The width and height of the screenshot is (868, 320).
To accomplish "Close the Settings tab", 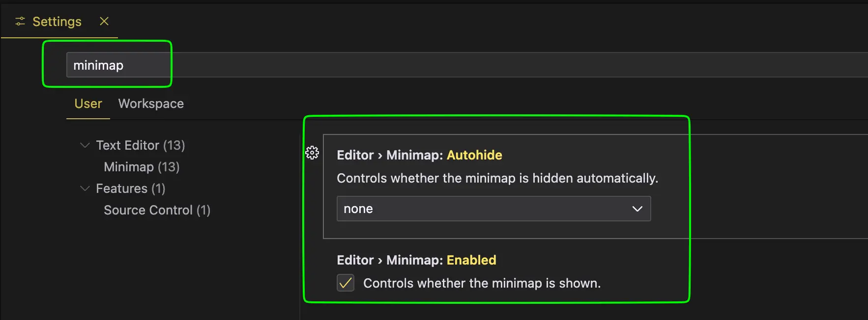I will (x=104, y=21).
